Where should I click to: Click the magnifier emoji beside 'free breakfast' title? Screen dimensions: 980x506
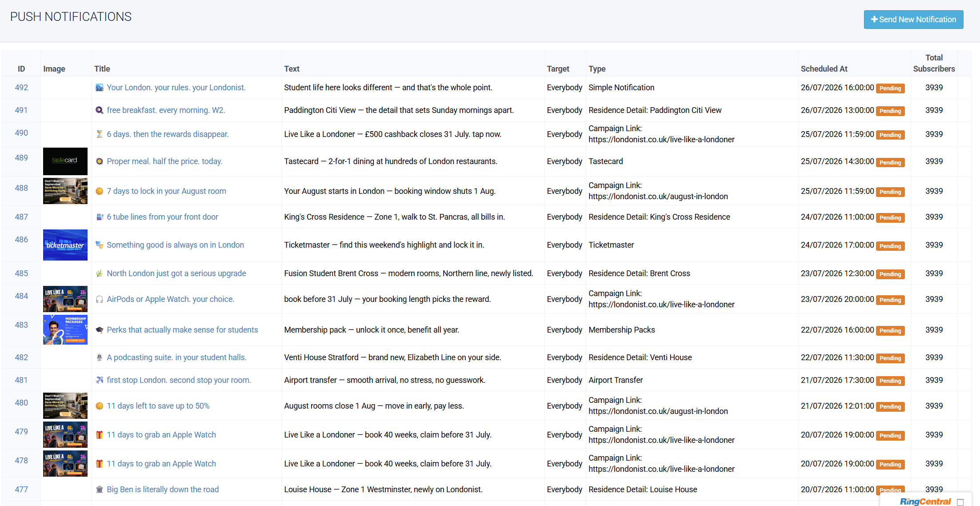pyautogui.click(x=100, y=110)
